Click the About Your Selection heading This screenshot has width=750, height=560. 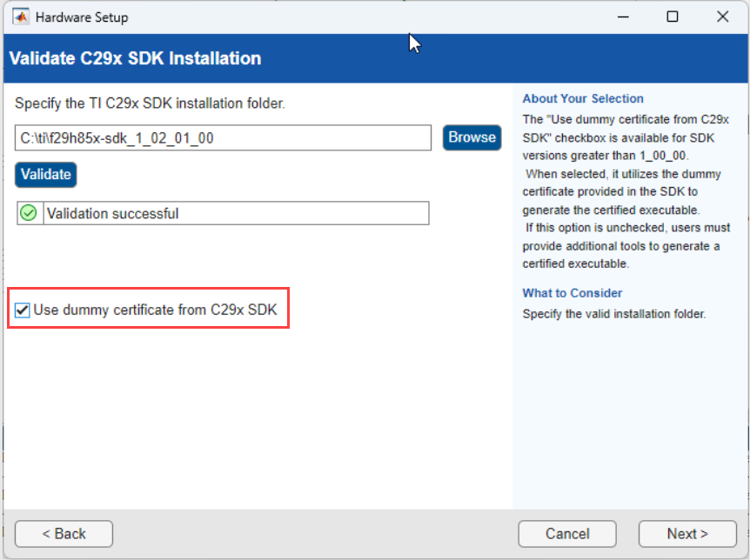pyautogui.click(x=582, y=98)
